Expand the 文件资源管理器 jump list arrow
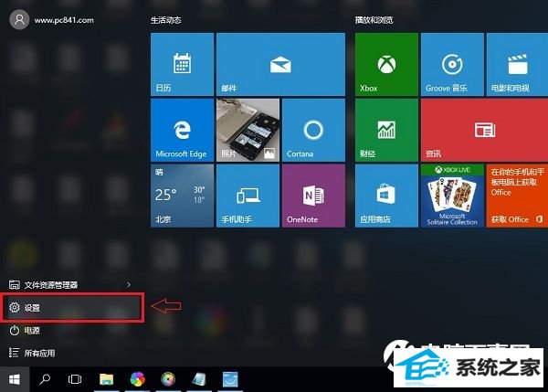Screen dimensions: 548x392 pyautogui.click(x=129, y=285)
